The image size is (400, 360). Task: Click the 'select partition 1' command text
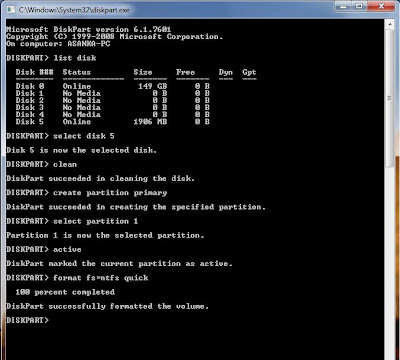tap(96, 221)
